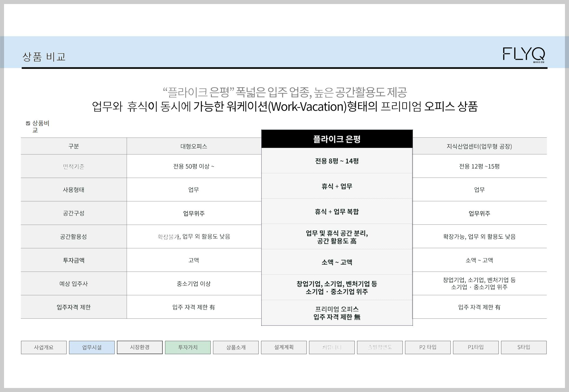569x392 pixels.
Task: Click the 공간구성 row label
Action: pos(74,213)
